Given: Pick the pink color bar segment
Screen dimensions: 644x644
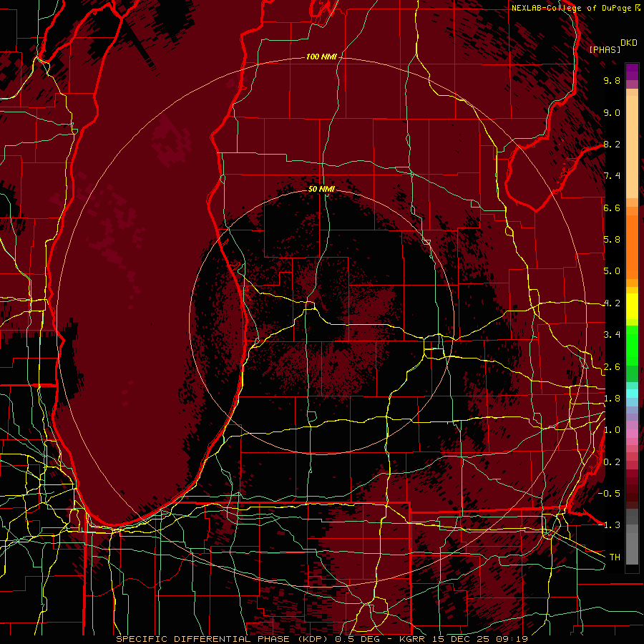Looking at the screenshot, I should (632, 434).
